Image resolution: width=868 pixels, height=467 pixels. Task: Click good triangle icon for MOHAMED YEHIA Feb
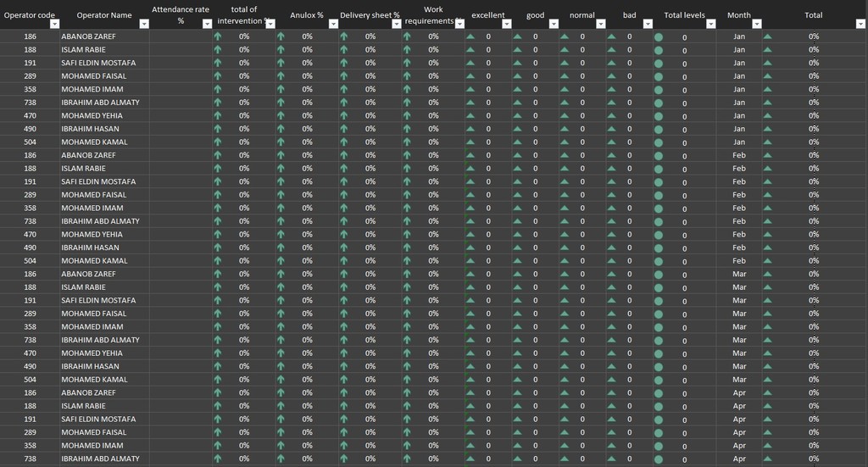(x=517, y=234)
